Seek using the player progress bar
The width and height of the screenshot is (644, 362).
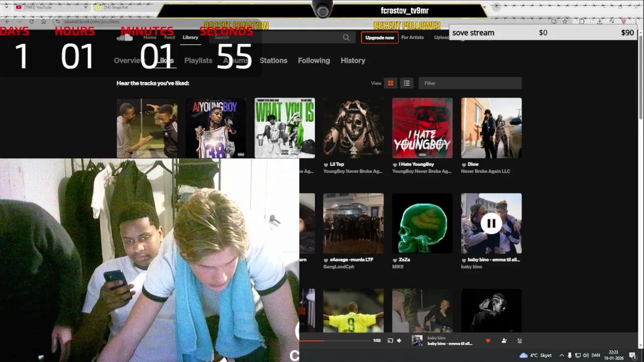(x=335, y=341)
